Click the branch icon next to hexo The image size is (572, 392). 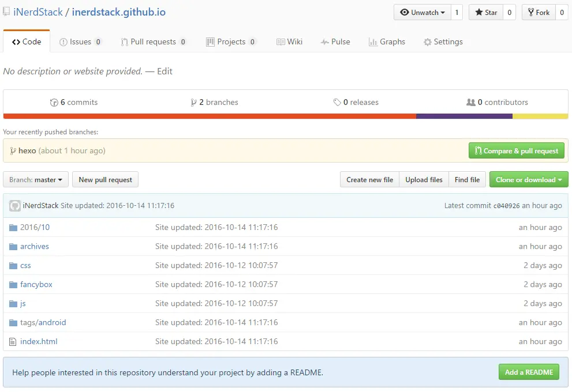[13, 151]
